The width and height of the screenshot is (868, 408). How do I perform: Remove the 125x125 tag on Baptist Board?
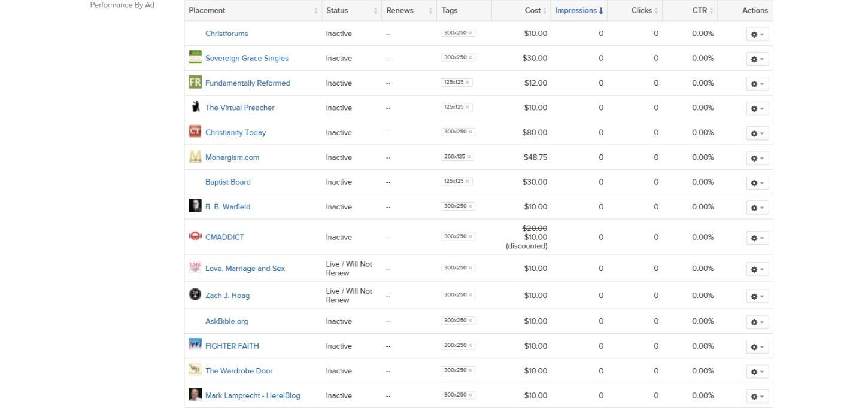[468, 182]
